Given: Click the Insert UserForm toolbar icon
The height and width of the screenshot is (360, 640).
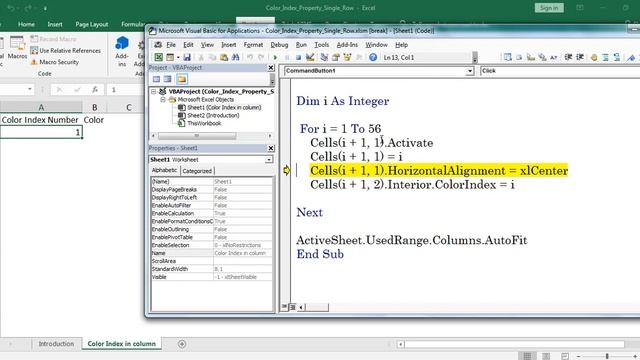Looking at the screenshot, I should (170, 58).
